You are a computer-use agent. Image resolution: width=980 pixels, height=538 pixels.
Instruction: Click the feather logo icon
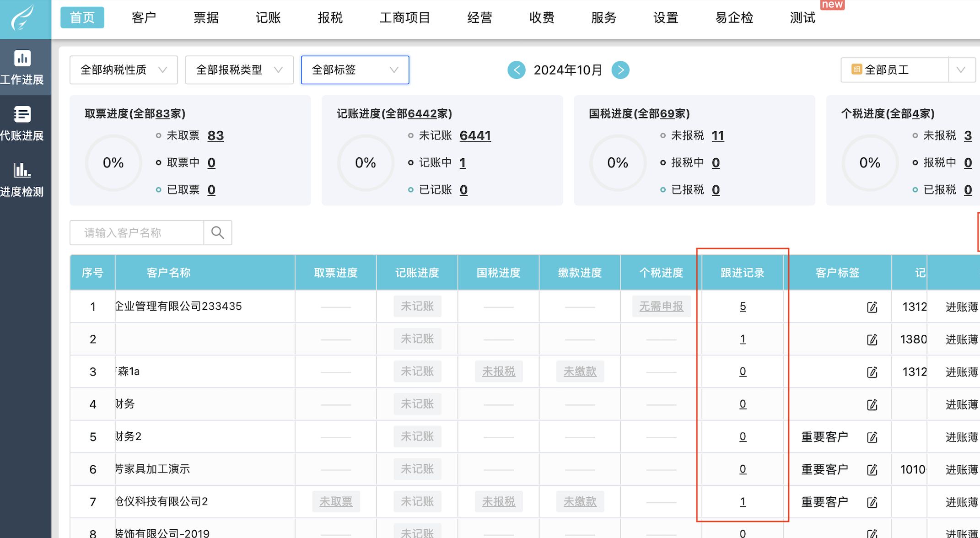23,17
